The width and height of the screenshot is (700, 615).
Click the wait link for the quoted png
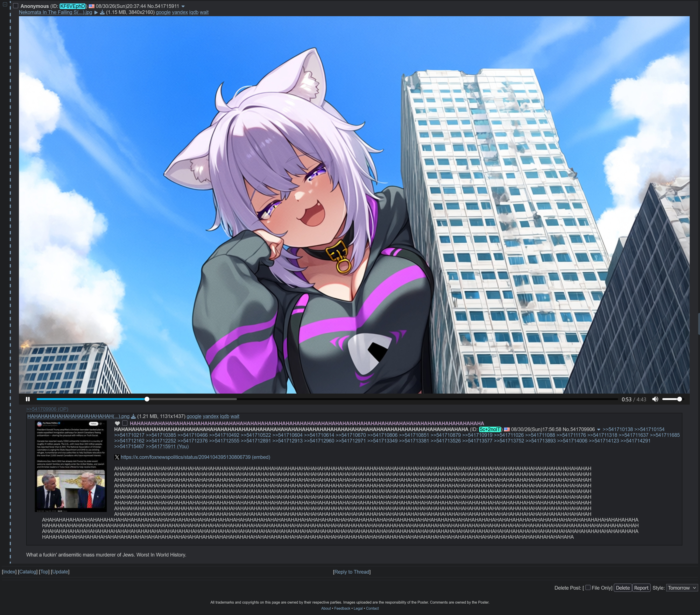pos(235,416)
